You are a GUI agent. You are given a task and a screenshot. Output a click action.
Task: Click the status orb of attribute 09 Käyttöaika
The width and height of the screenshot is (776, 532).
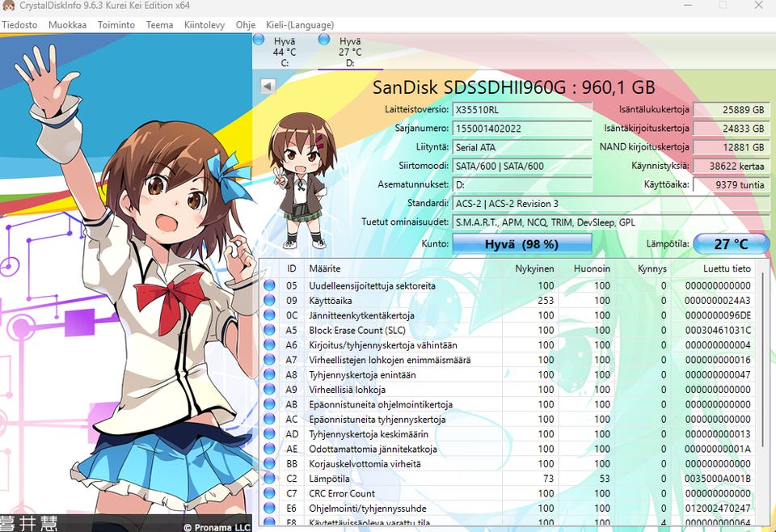(269, 301)
